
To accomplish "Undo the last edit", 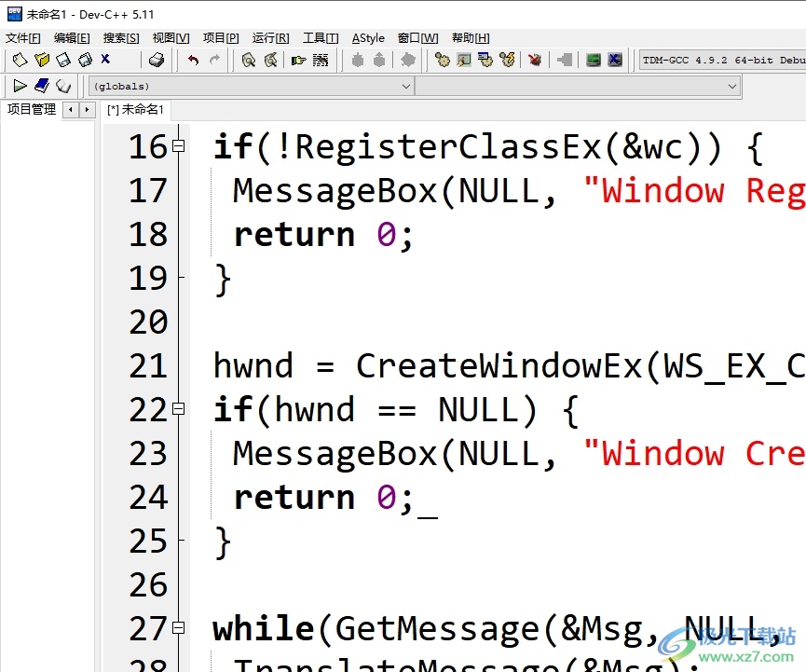I will point(193,61).
